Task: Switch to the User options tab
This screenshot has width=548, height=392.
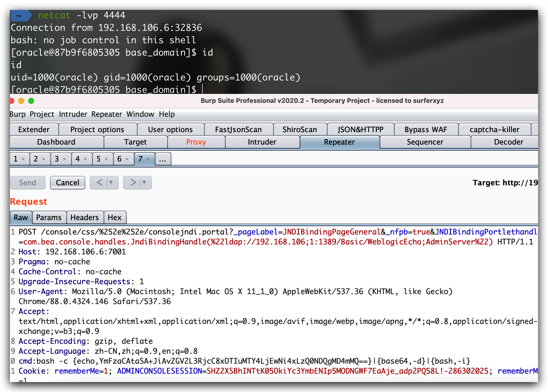Action: [170, 129]
